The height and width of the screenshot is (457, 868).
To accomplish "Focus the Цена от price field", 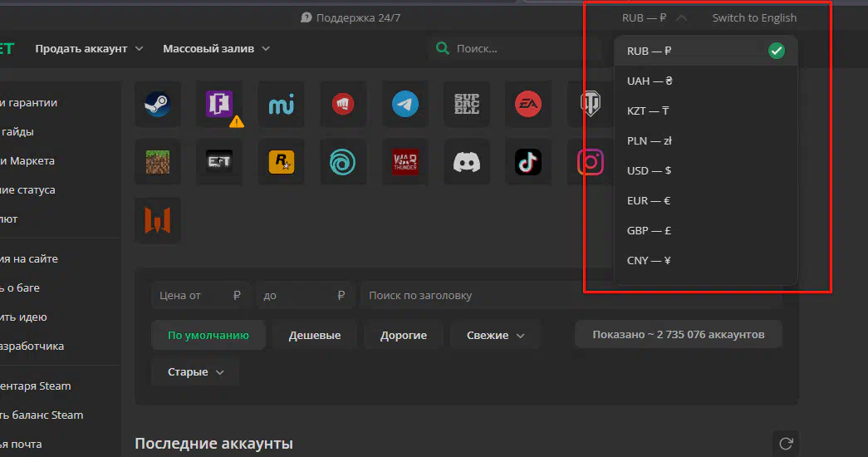I will [200, 295].
